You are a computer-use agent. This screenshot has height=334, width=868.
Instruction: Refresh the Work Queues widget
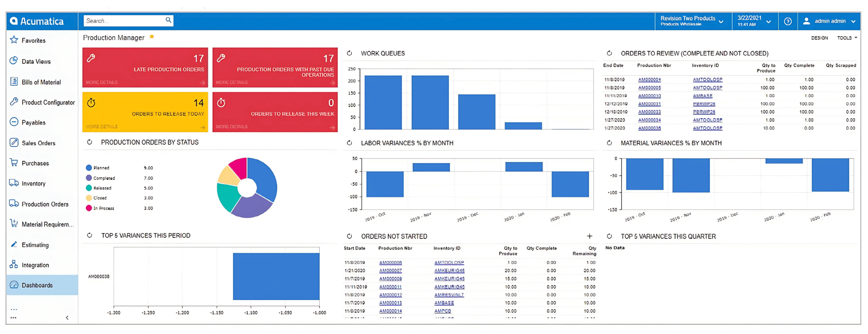click(349, 53)
